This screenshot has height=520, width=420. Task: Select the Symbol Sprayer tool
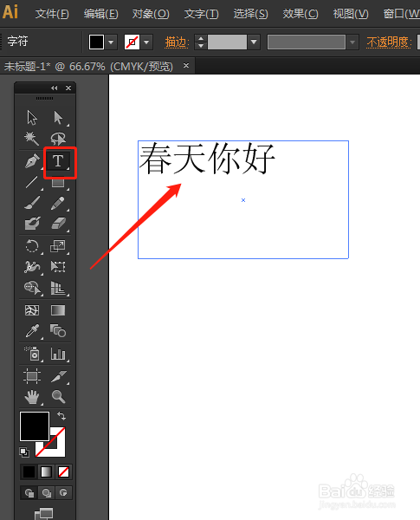pos(32,354)
